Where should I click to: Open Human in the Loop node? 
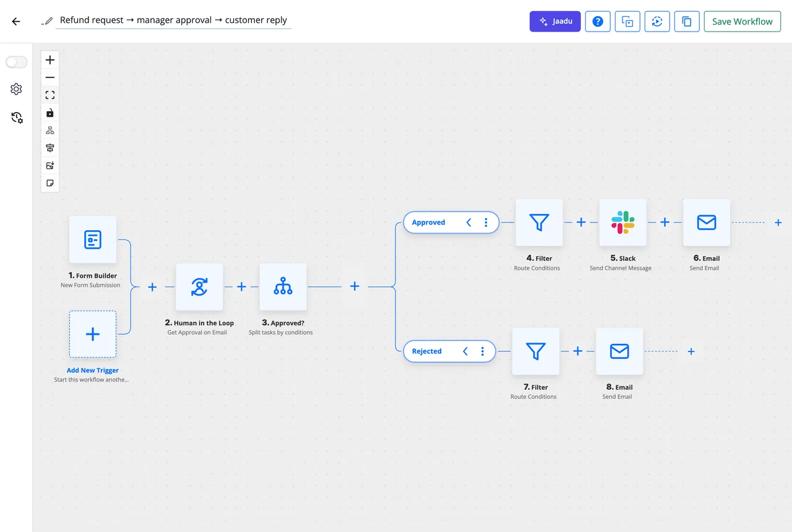click(199, 287)
